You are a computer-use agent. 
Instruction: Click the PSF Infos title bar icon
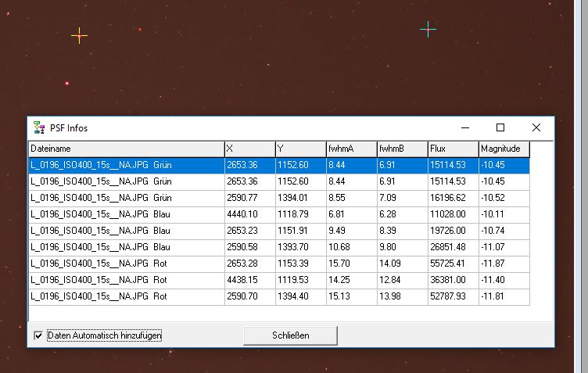point(38,127)
